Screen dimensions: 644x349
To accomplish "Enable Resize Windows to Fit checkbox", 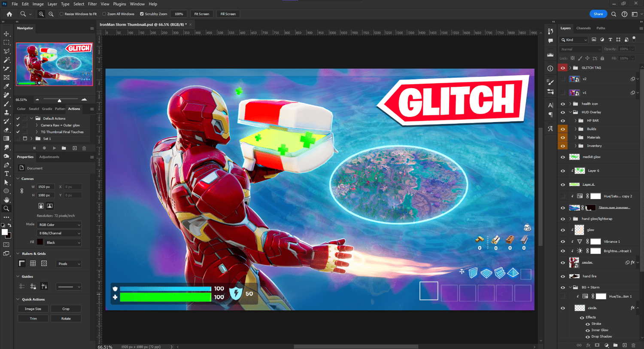I will tap(61, 14).
